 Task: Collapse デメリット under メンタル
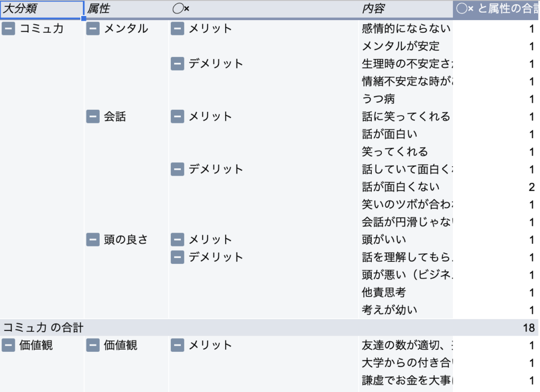[177, 64]
